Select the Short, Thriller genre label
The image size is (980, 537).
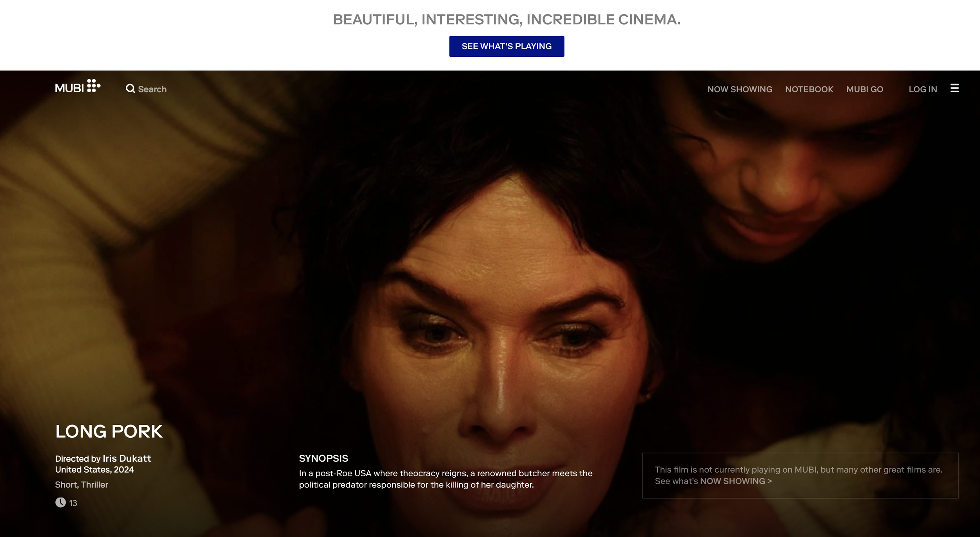point(82,484)
